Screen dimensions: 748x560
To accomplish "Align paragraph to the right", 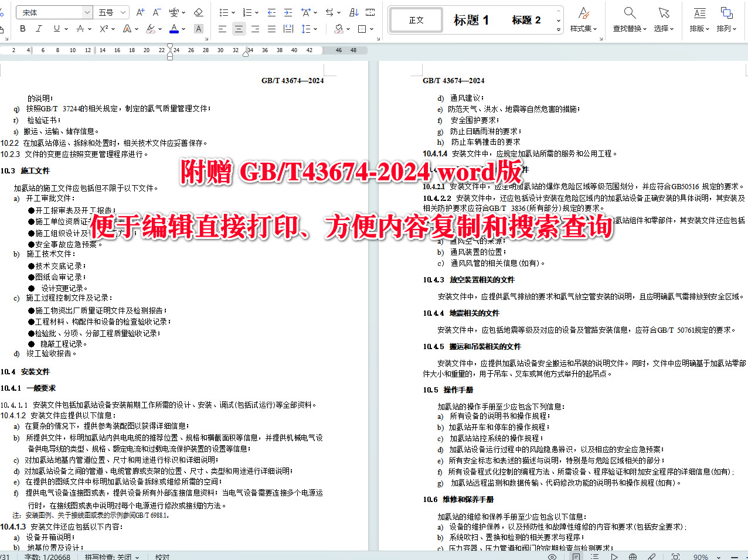I will tap(255, 29).
